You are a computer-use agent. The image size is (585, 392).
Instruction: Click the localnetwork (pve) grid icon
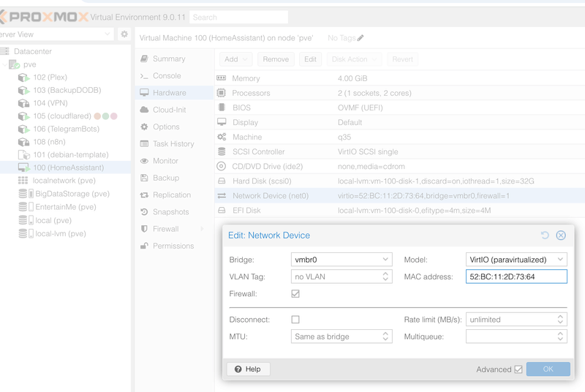point(23,181)
